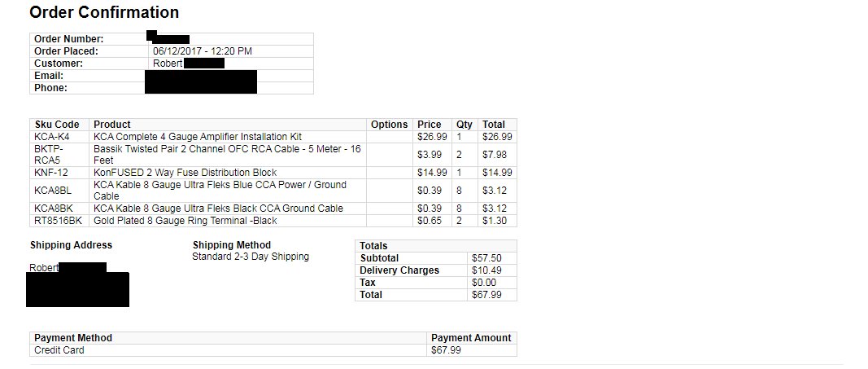Click KonFUSED 2 Way Fuse Distribution Block

[185, 173]
